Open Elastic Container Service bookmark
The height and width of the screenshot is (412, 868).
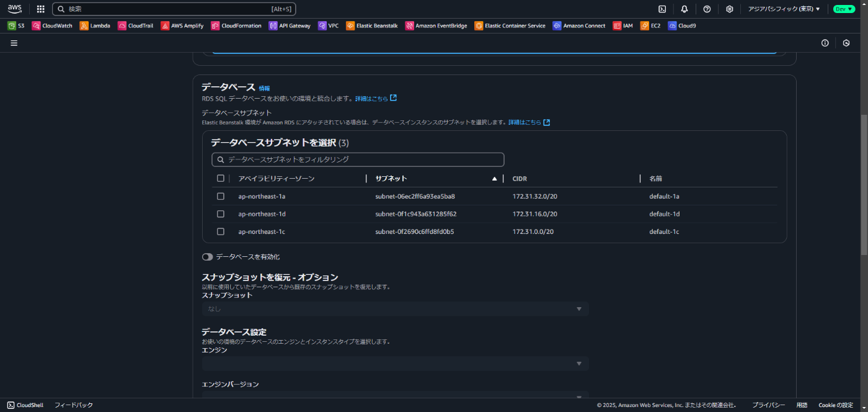510,26
